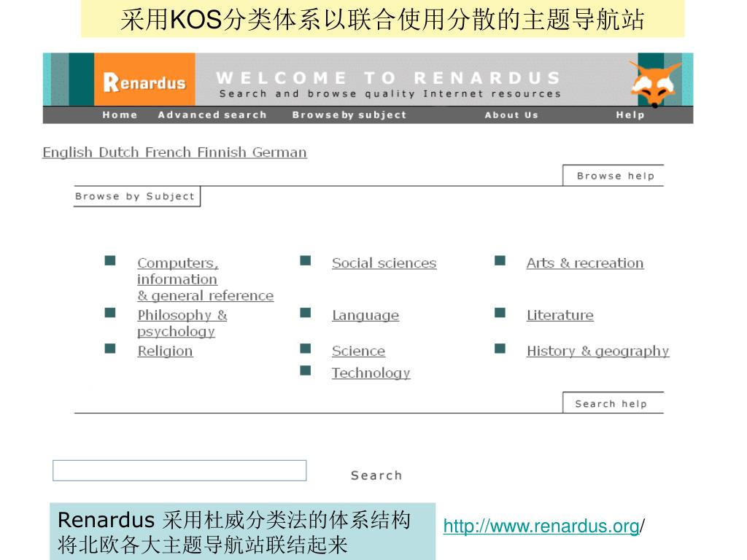Open Computers, information & general reference

(205, 279)
